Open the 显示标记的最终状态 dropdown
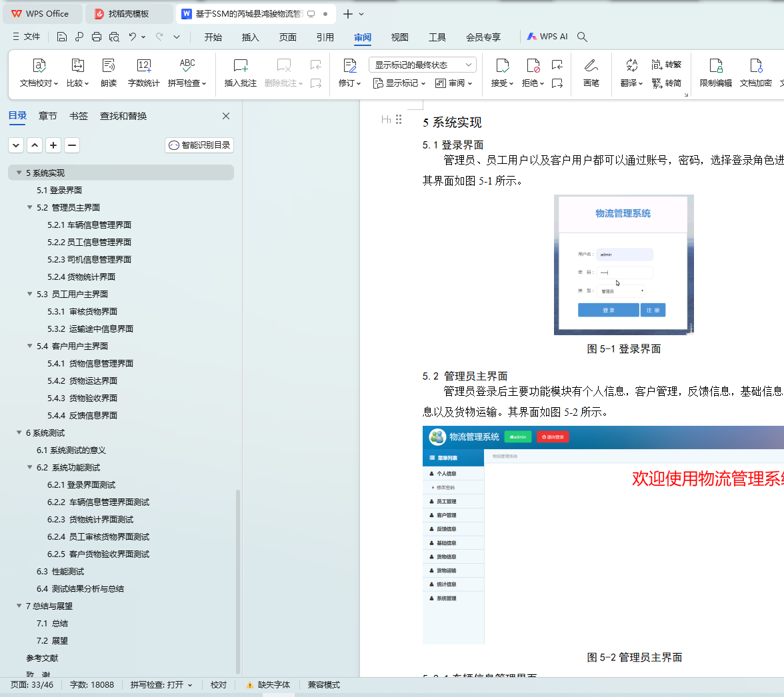Image resolution: width=784 pixels, height=697 pixels. (423, 65)
